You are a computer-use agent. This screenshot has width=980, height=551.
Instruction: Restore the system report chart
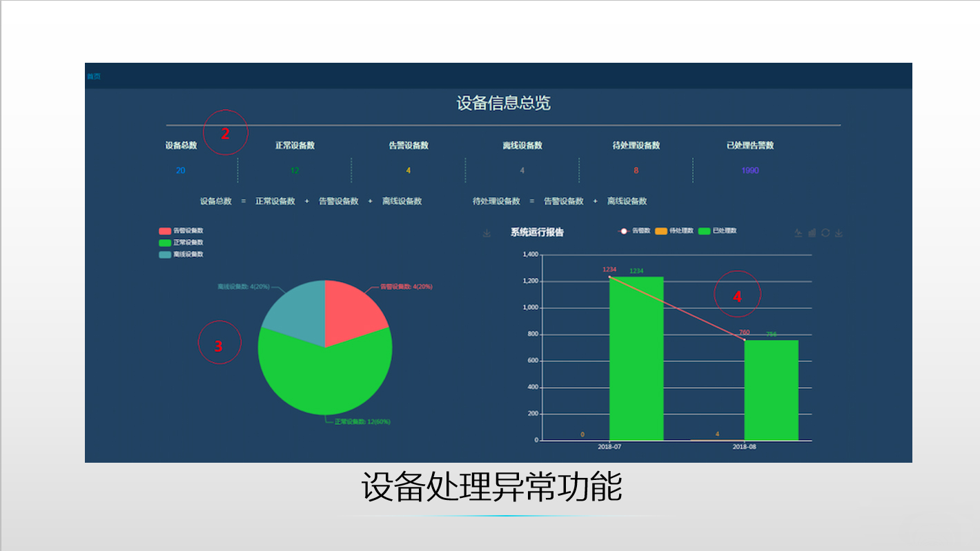point(825,233)
